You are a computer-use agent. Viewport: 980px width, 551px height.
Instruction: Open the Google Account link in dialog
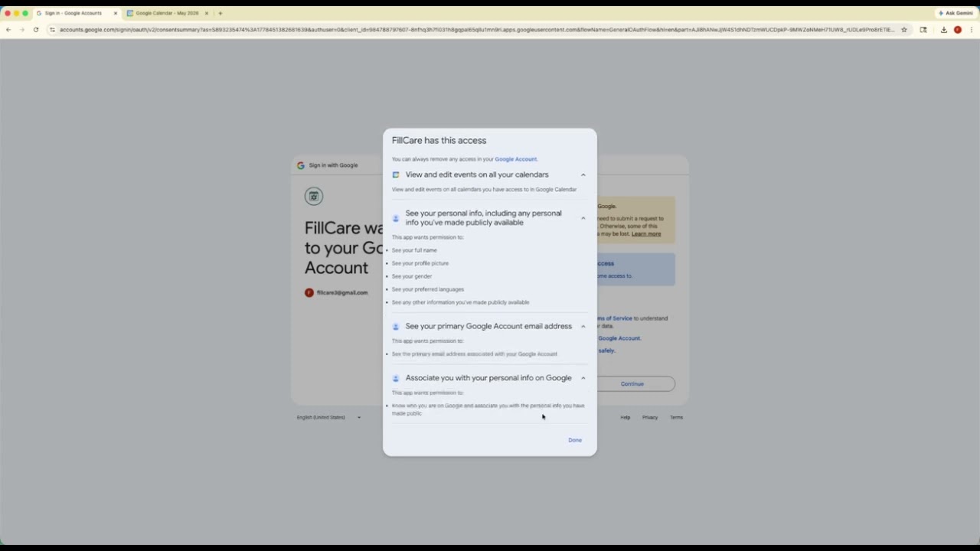click(x=516, y=159)
